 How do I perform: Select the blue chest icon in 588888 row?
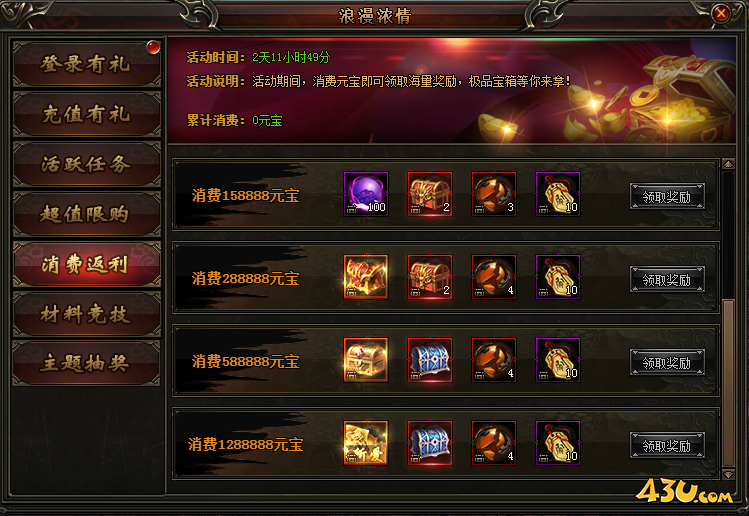click(430, 360)
